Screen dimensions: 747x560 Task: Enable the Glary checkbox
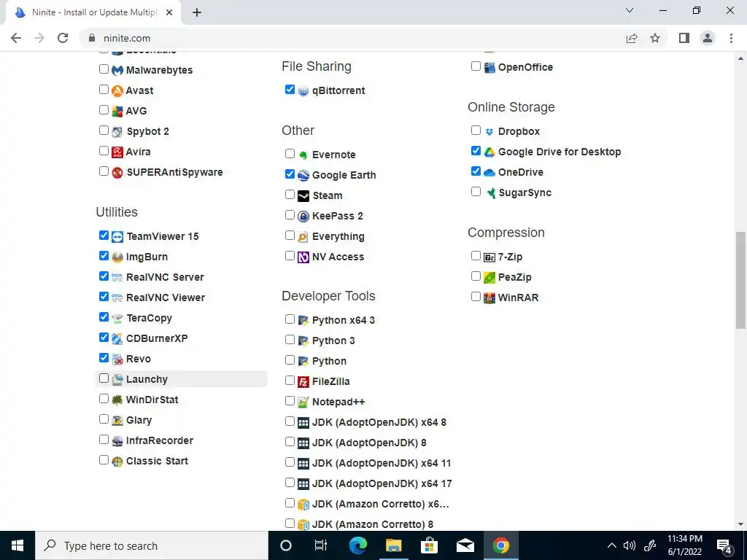(x=104, y=419)
